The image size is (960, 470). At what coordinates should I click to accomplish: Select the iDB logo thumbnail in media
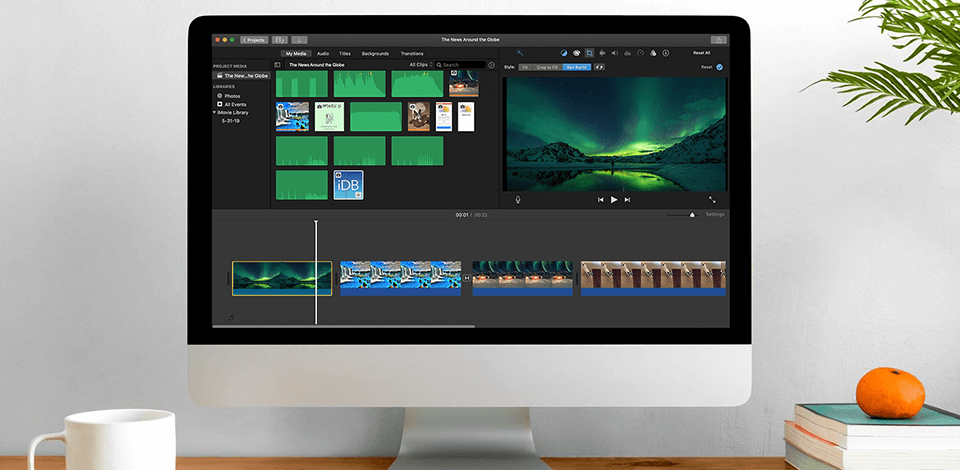point(348,185)
